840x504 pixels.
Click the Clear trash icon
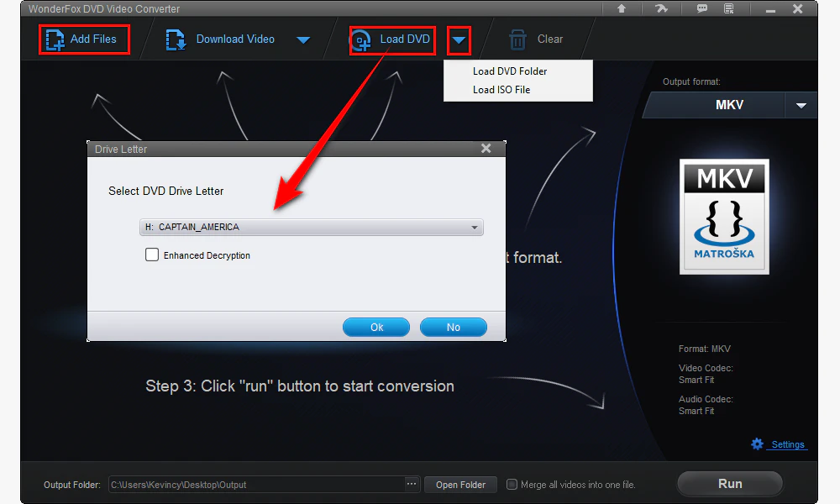coord(517,39)
